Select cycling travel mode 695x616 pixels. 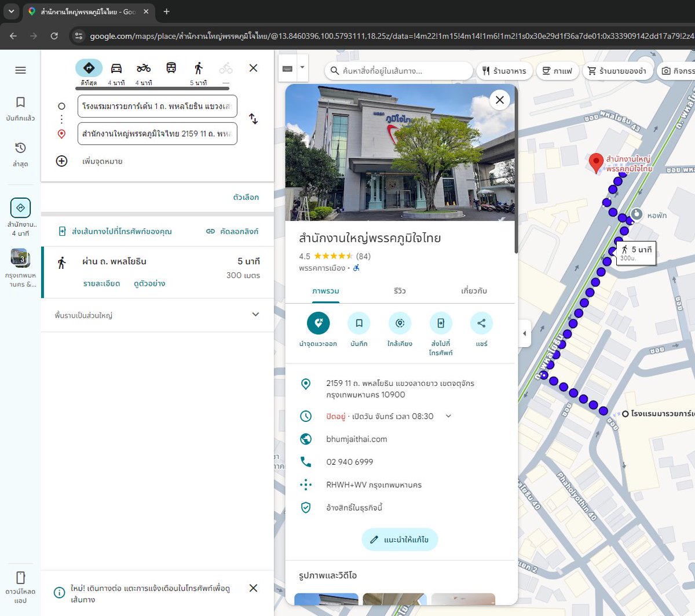click(x=226, y=72)
